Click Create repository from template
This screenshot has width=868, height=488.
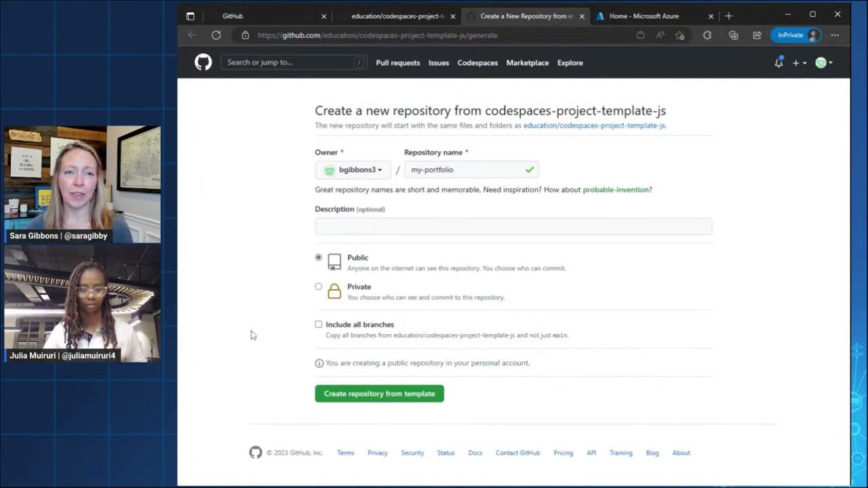click(379, 394)
